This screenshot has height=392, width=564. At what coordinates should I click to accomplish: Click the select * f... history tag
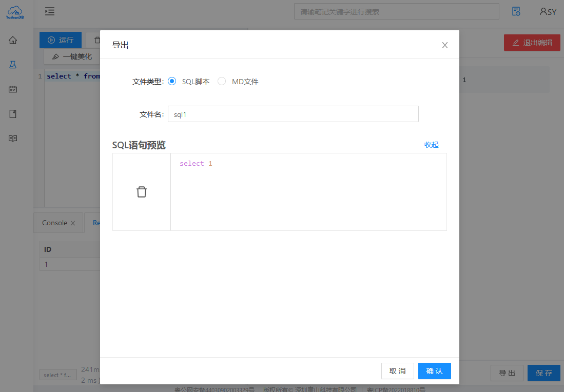tap(58, 375)
